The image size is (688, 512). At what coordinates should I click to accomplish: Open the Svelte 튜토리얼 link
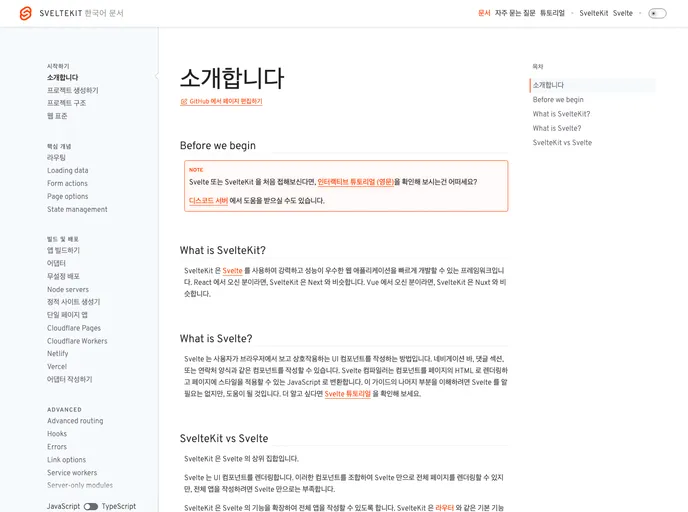(348, 394)
